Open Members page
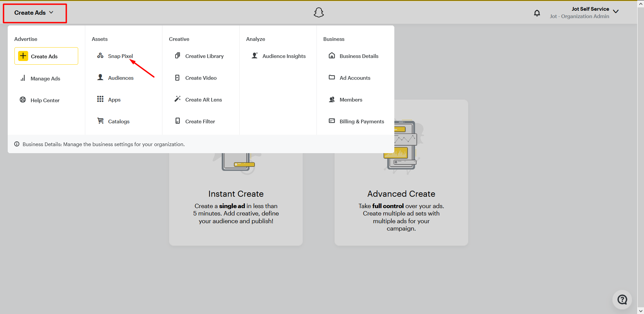 click(351, 100)
